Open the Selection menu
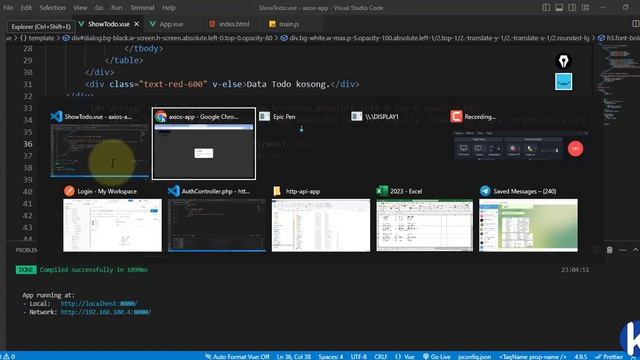Image resolution: width=640 pixels, height=360 pixels. 52,7
